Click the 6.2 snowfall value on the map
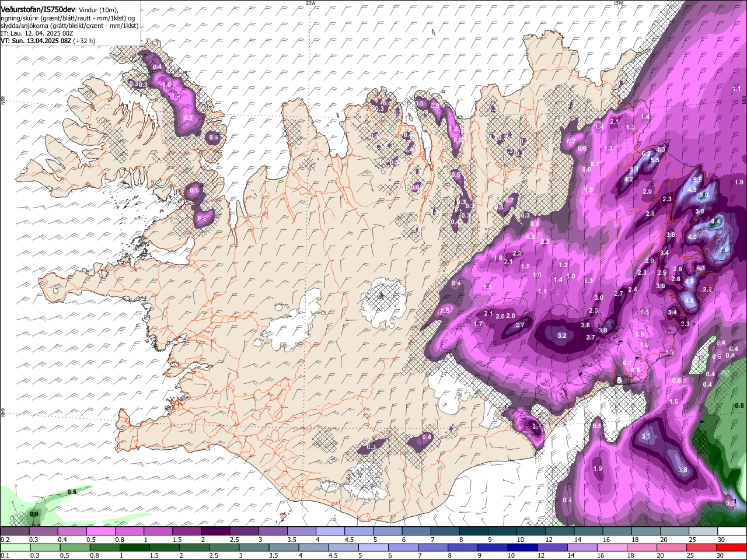 click(646, 153)
